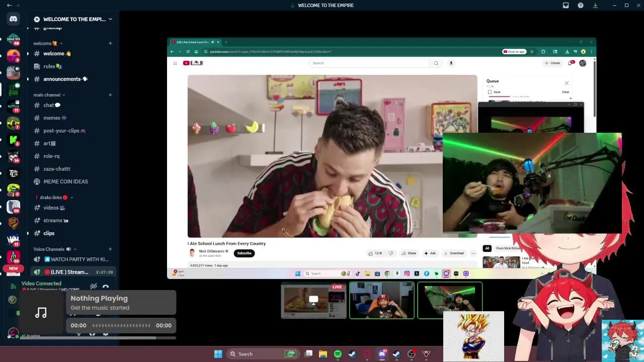Open the server with 48 notifications badge
This screenshot has width=644, height=362.
point(14,39)
